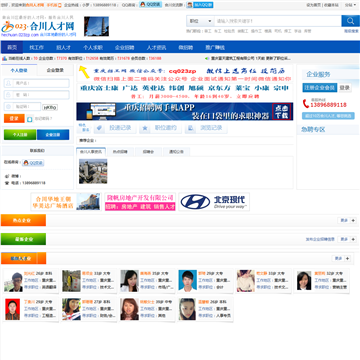The width and height of the screenshot is (360, 360).
Task: Click the 职位邀约 star icon
Action: click(x=144, y=128)
